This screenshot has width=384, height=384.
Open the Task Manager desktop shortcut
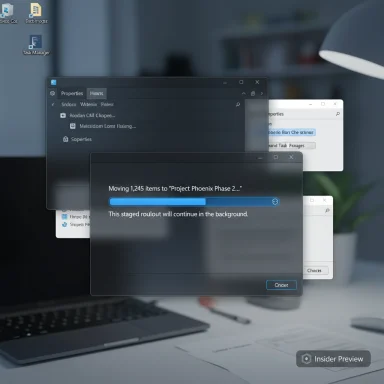click(x=35, y=45)
